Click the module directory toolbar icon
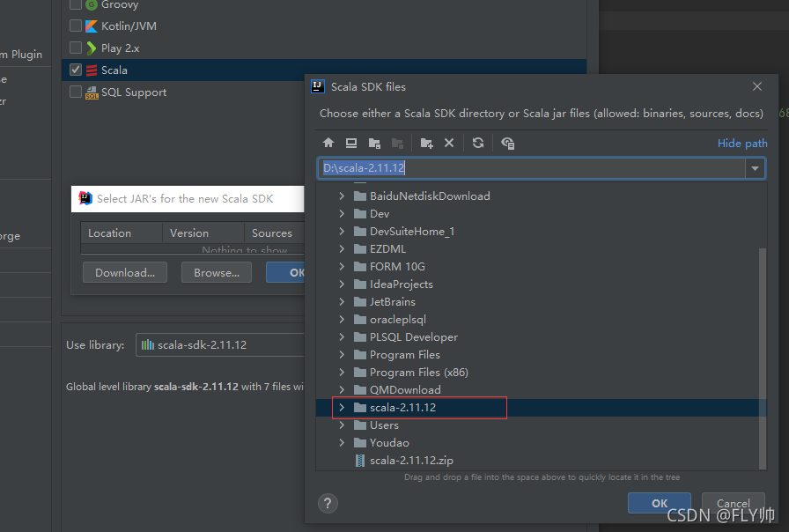The image size is (789, 532). [397, 143]
